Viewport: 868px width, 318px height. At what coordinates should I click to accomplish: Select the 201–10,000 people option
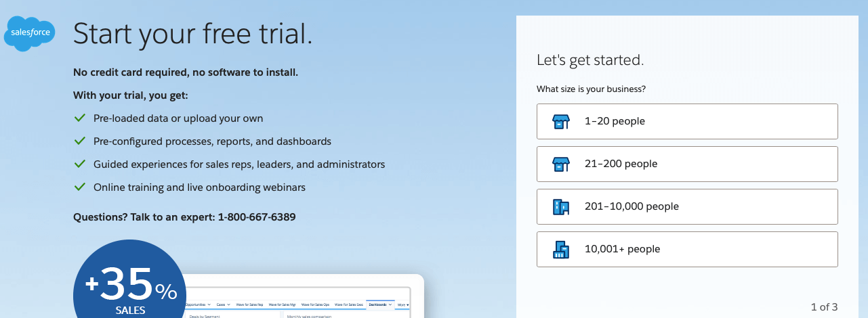687,206
